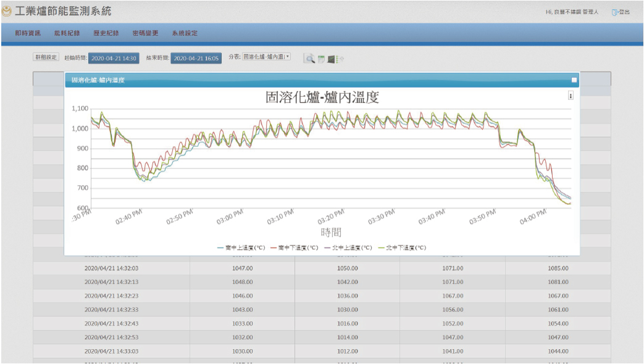The height and width of the screenshot is (364, 644).
Task: Select the 2020/04/21 14:33:03 timestamp cell
Action: tap(111, 351)
